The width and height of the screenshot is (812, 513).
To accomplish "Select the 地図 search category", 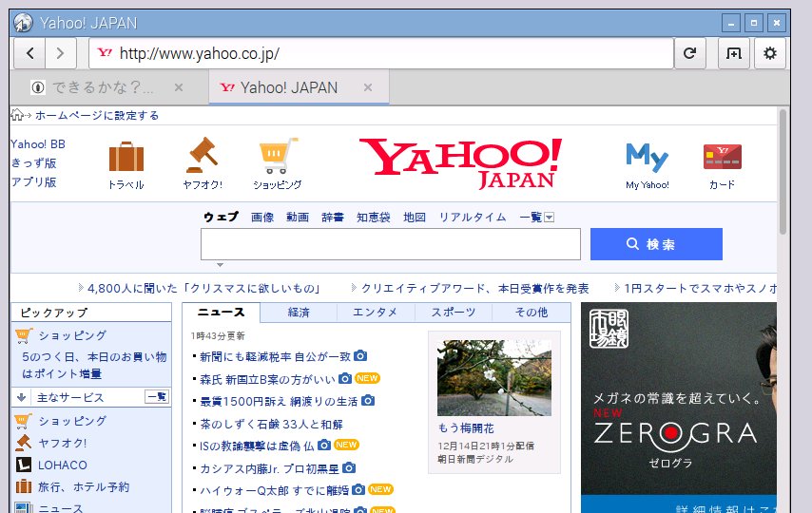I will [x=415, y=217].
